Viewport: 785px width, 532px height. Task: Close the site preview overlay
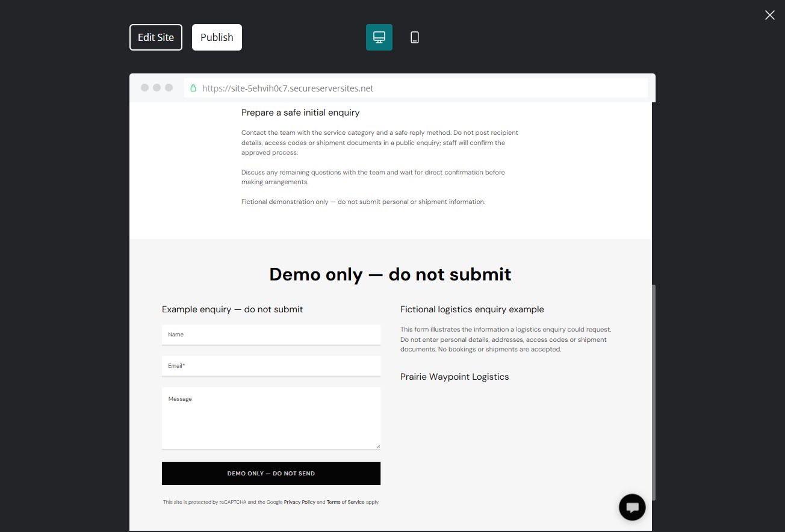pos(770,15)
